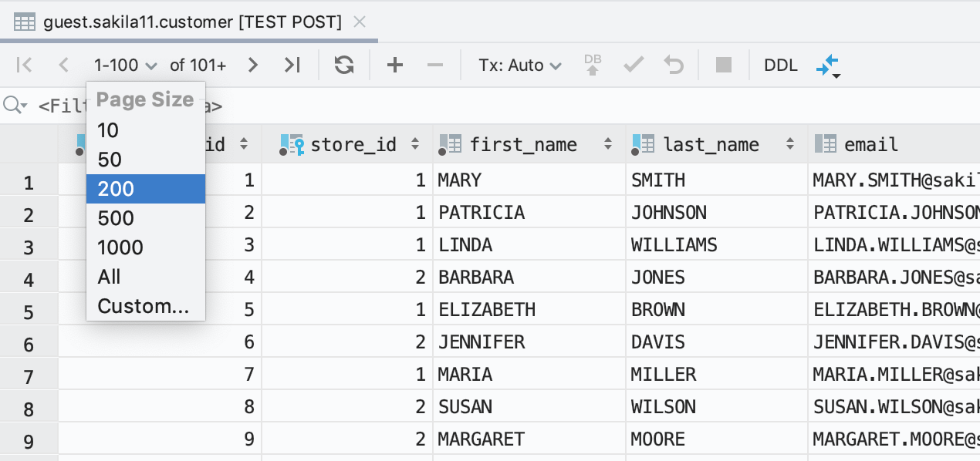
Task: Click the Stop square icon
Action: point(723,66)
